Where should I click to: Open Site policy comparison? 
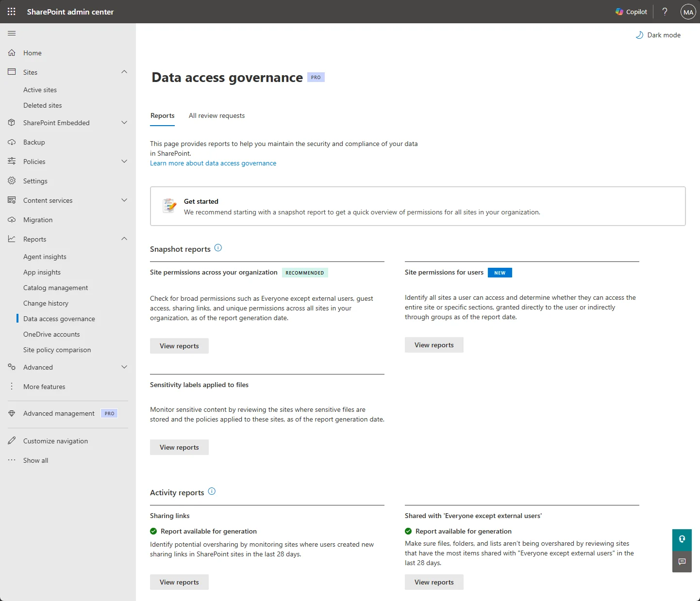pyautogui.click(x=57, y=350)
